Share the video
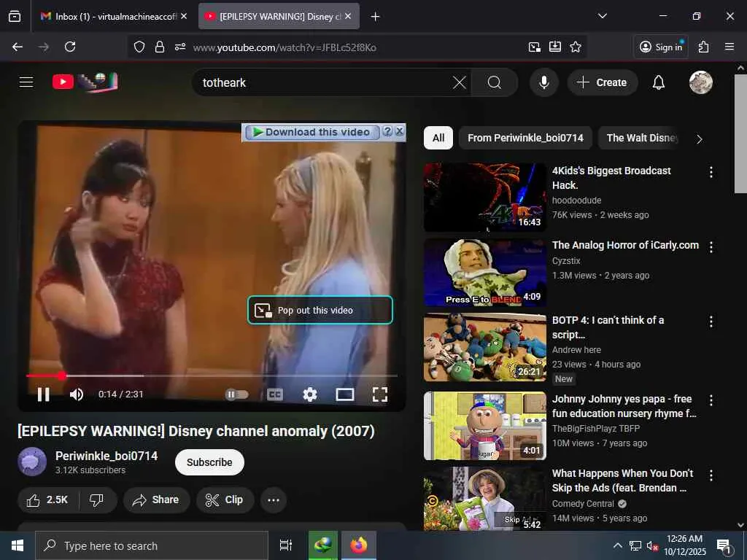Viewport: 747px width, 560px height. [156, 499]
